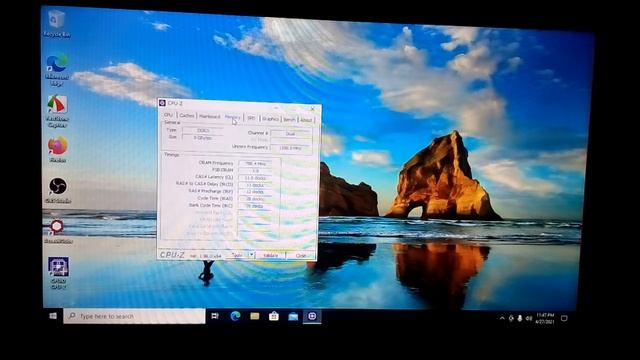The image size is (640, 360).
Task: Click the microphone tray icon
Action: coord(520,318)
